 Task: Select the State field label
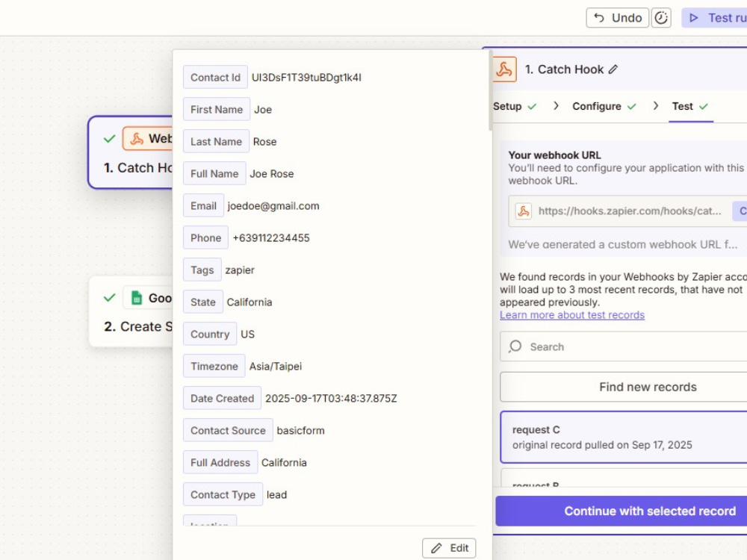203,302
